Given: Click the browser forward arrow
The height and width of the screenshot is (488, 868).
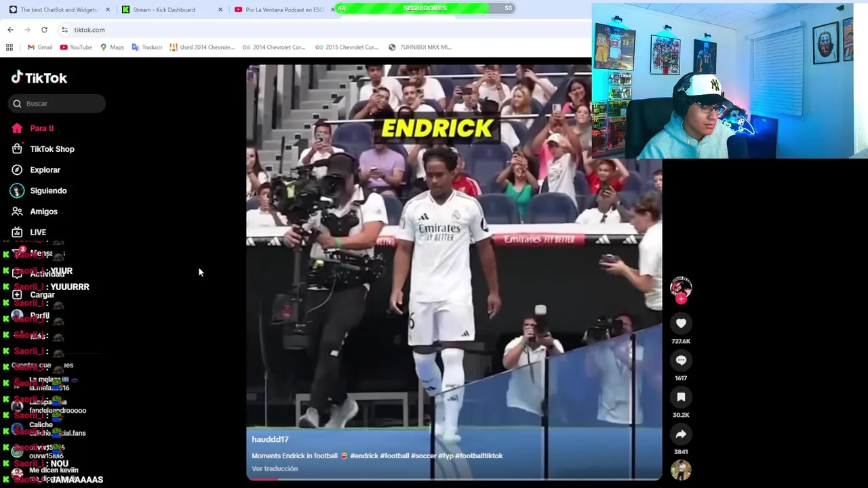Looking at the screenshot, I should point(27,30).
